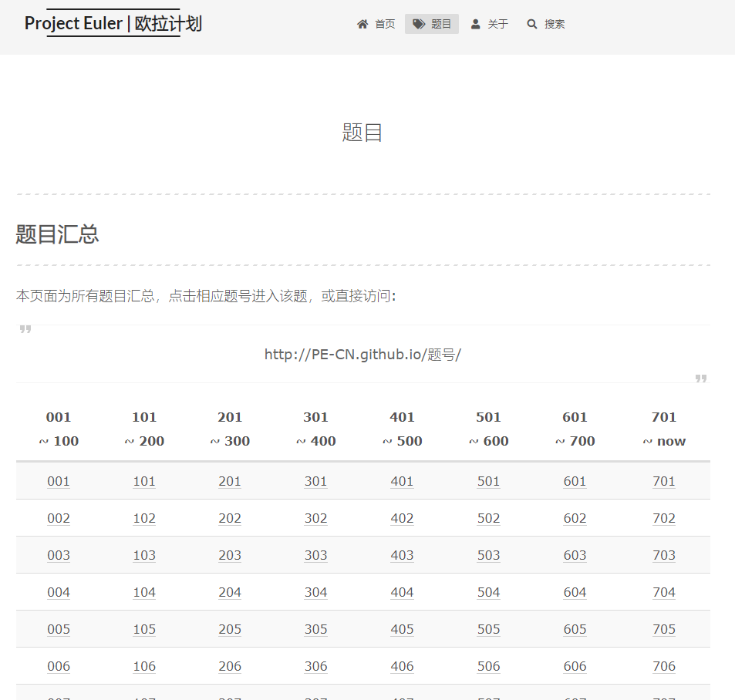
Task: Click the 705 problem number
Action: pyautogui.click(x=664, y=629)
